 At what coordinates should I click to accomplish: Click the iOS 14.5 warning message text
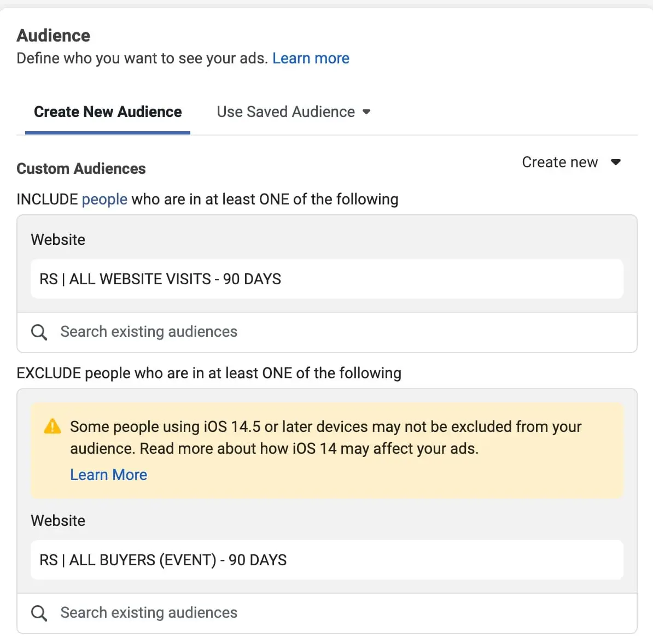click(325, 437)
